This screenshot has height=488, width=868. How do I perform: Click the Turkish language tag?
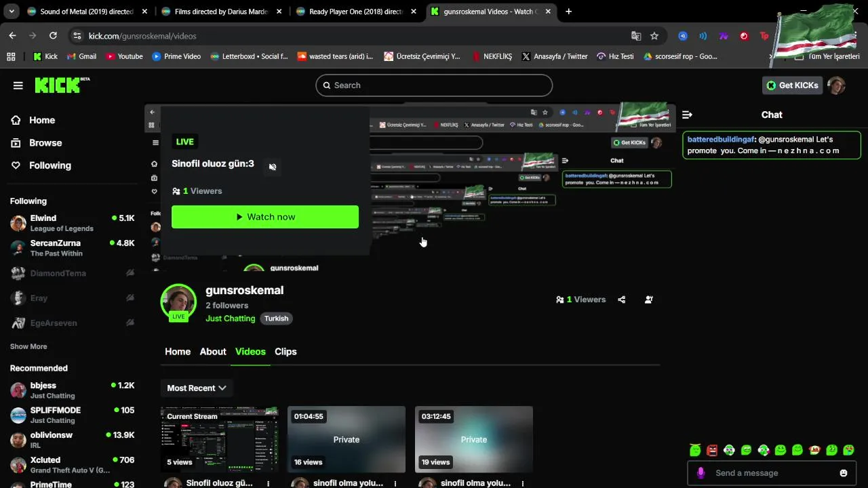[276, 319]
